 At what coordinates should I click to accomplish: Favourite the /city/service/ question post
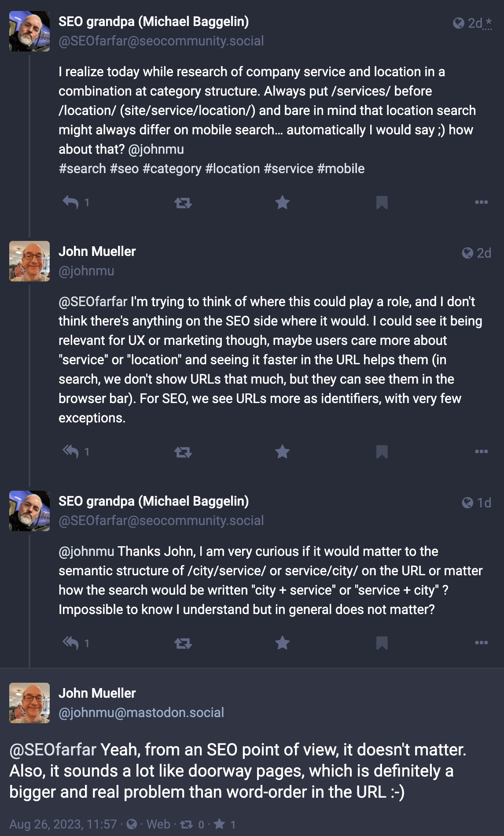click(x=282, y=643)
